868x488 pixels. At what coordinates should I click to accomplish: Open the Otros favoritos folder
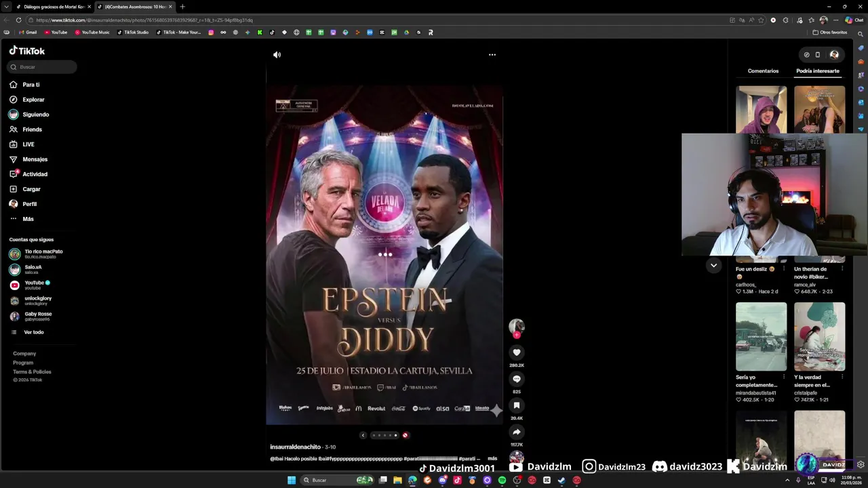click(x=830, y=33)
